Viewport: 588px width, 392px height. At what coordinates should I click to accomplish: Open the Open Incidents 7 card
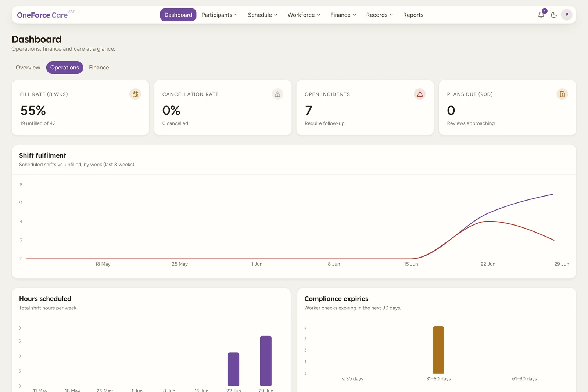[x=365, y=108]
